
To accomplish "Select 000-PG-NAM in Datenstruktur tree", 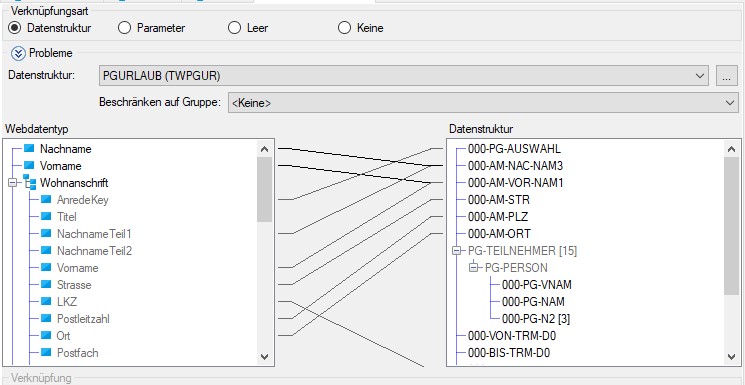I will point(533,302).
